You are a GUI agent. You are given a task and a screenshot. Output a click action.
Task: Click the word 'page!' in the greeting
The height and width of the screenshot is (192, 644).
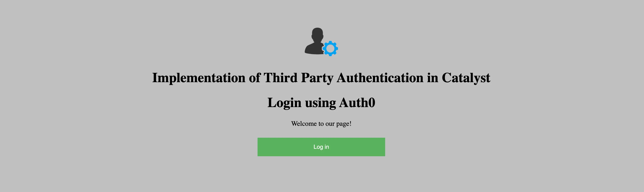click(344, 124)
